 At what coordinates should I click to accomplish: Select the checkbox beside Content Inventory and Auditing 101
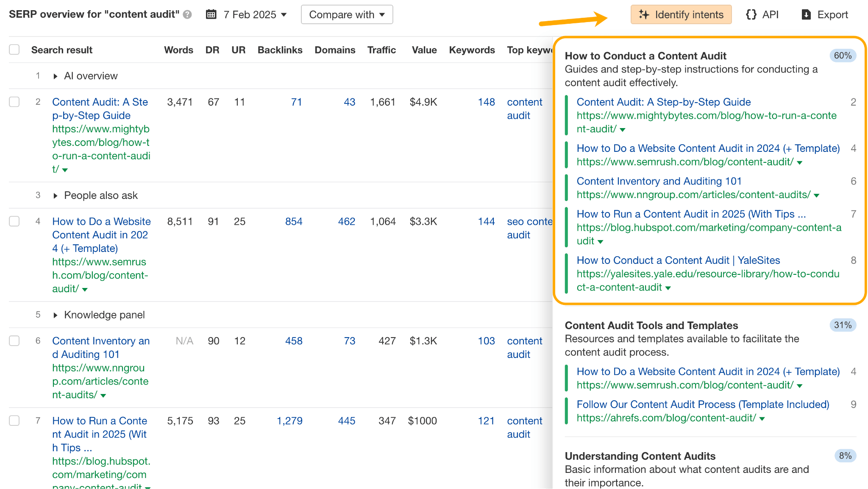[x=14, y=341]
